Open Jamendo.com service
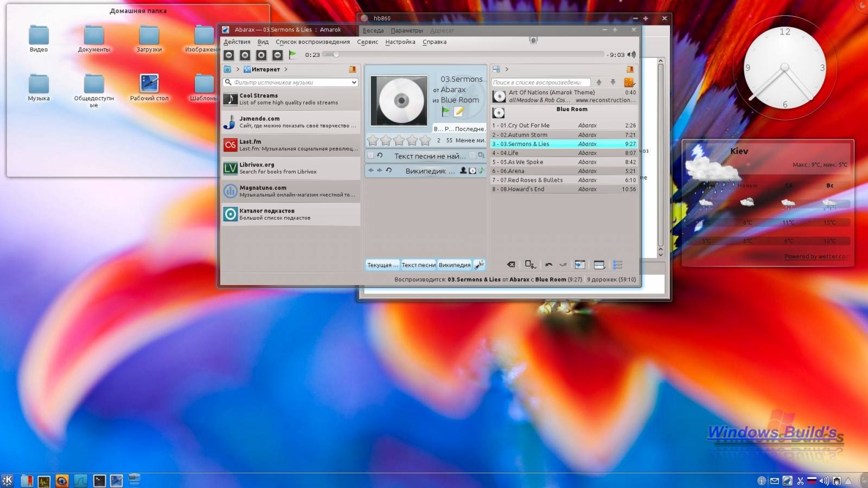This screenshot has height=488, width=868. click(x=291, y=122)
